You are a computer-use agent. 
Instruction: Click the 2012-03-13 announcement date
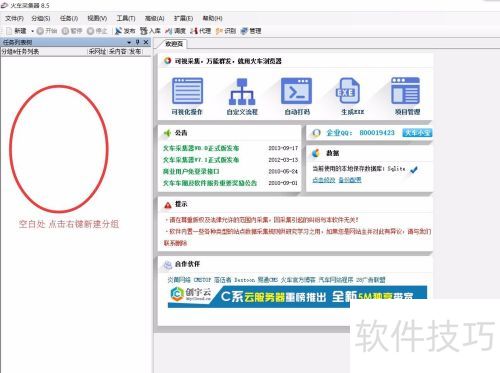(283, 160)
